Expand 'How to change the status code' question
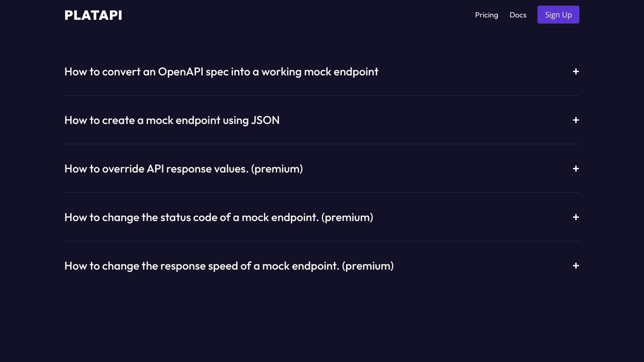This screenshot has width=644, height=362. click(x=322, y=217)
